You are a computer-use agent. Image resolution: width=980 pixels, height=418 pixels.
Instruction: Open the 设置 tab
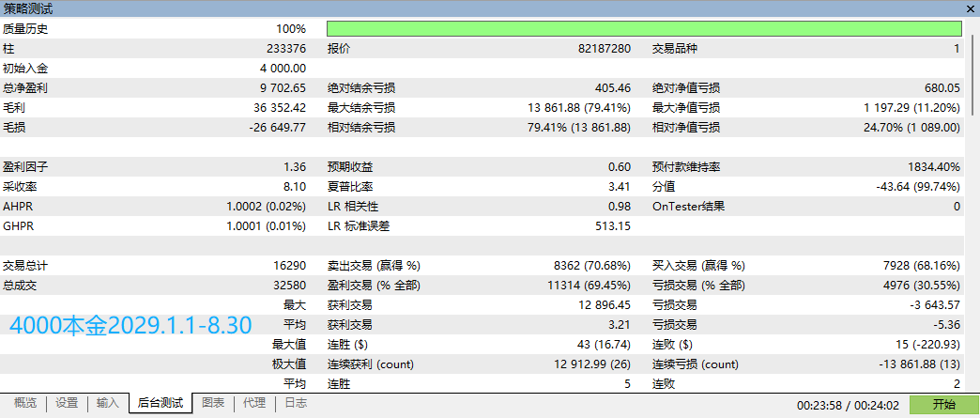67,403
